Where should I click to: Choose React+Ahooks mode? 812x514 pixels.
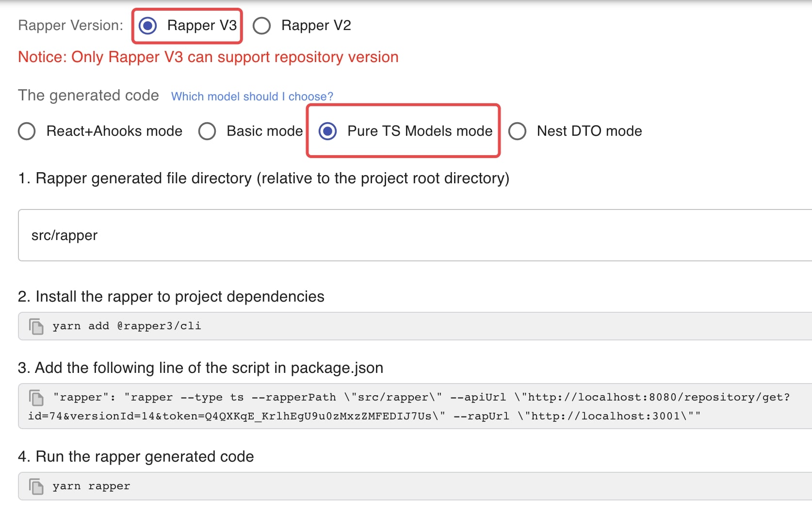(27, 131)
